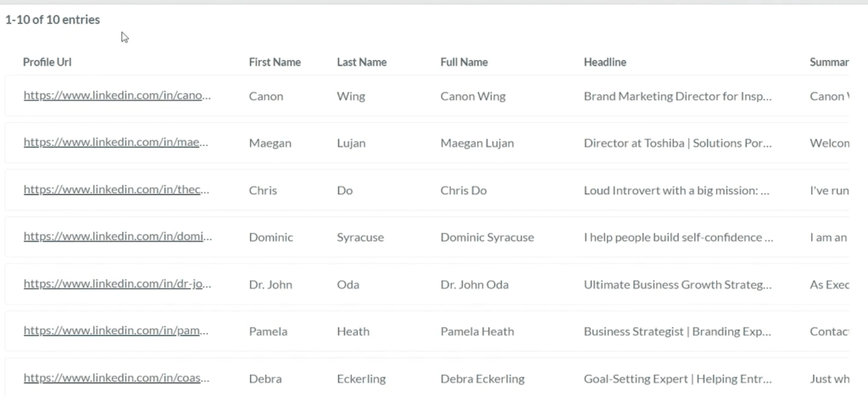This screenshot has width=868, height=396.
Task: Visit Pamela Heath's LinkedIn profile link
Action: coord(117,332)
